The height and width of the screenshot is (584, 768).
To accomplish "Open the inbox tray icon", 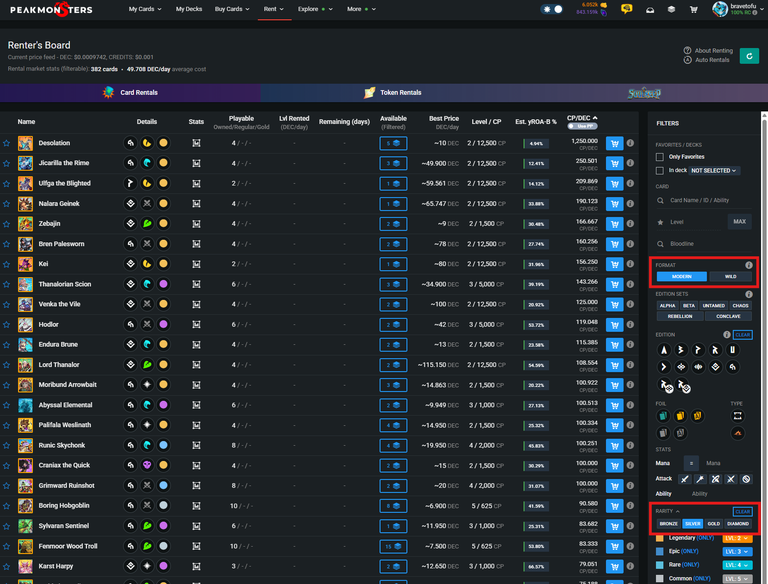I will coord(650,10).
